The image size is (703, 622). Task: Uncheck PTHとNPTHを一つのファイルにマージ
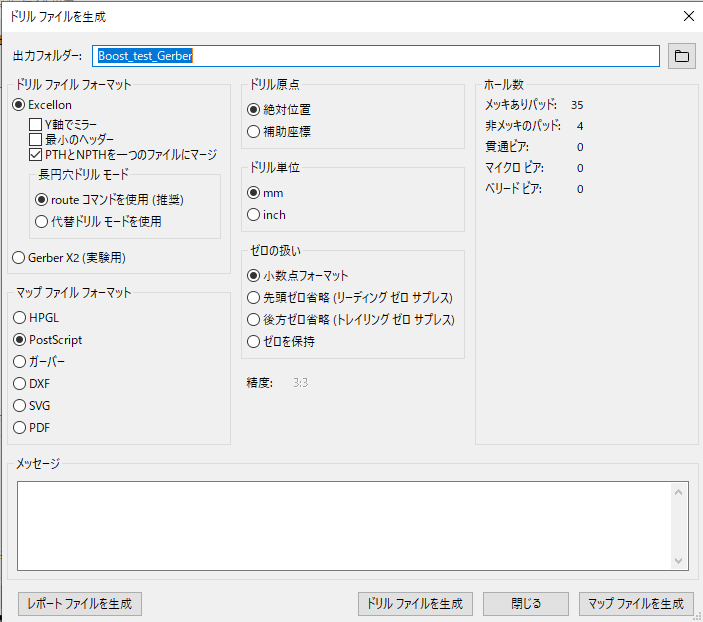coord(123,155)
